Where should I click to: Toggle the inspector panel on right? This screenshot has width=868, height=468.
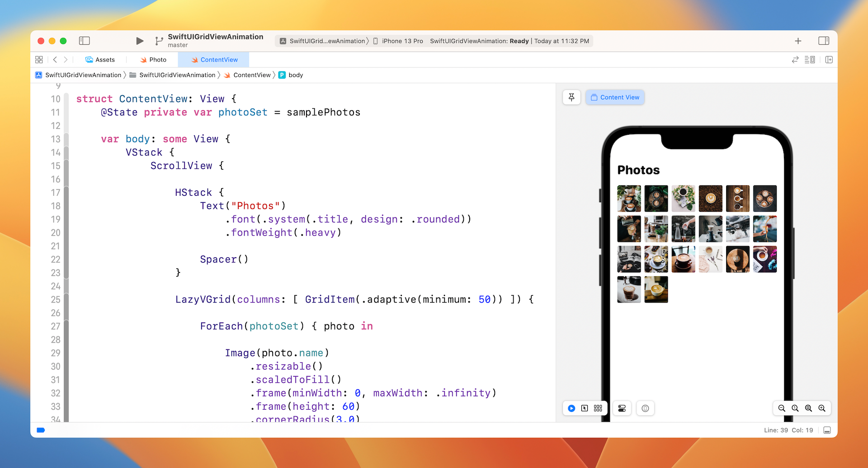pos(823,41)
